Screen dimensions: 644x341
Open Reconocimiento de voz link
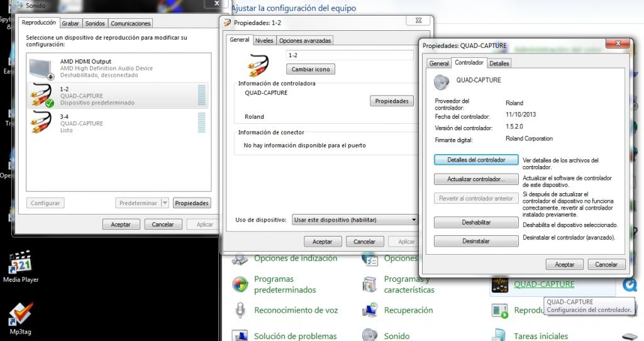click(x=296, y=310)
